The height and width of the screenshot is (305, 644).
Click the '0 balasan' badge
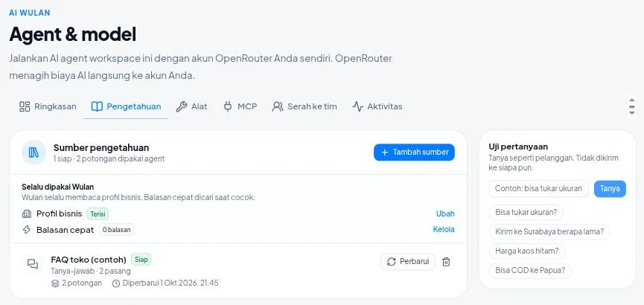click(117, 230)
